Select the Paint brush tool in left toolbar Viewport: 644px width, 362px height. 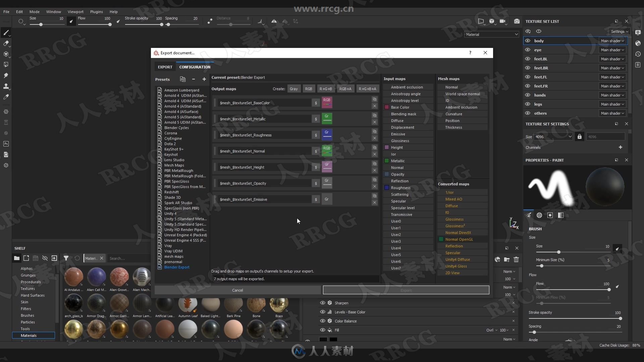(x=6, y=33)
